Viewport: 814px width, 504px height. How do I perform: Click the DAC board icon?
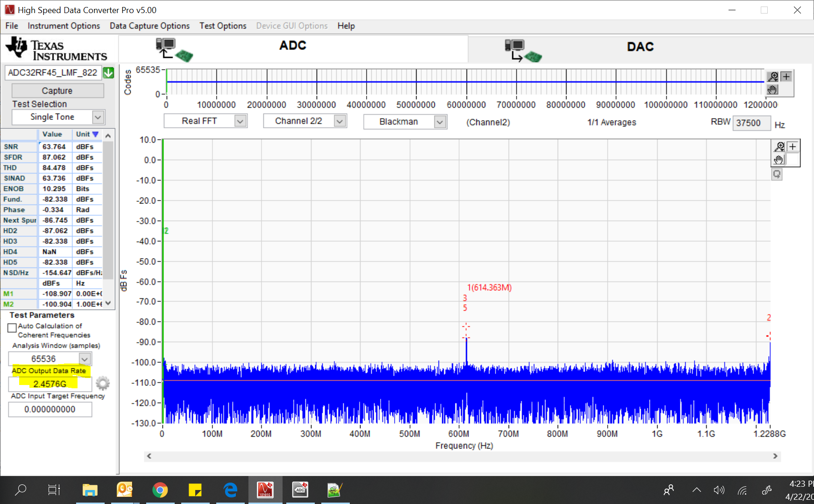pos(523,50)
